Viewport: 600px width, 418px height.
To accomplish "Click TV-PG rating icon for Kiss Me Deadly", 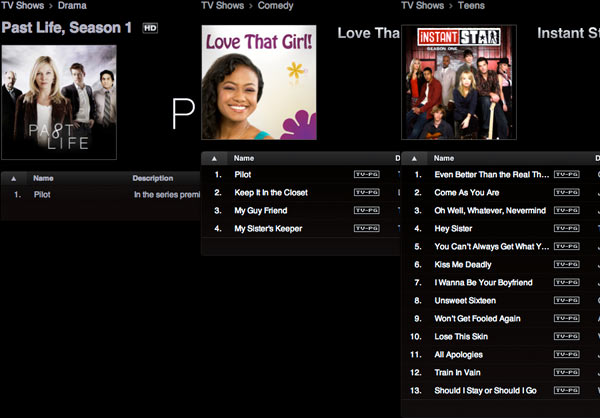I will click(566, 264).
